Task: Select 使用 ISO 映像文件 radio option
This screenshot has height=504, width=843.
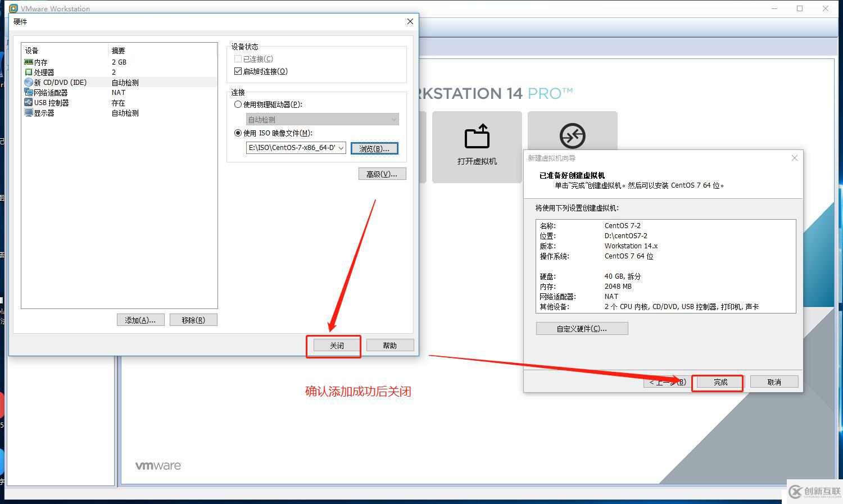Action: pos(238,133)
